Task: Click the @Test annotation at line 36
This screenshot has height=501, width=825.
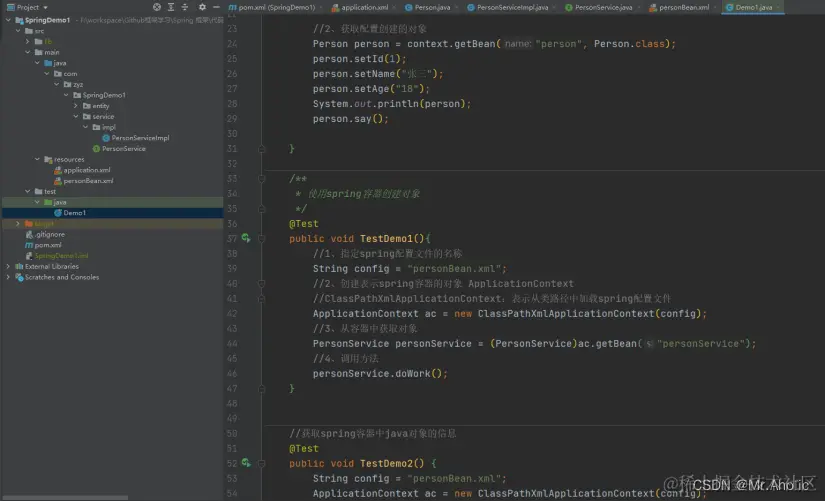Action: (x=304, y=224)
